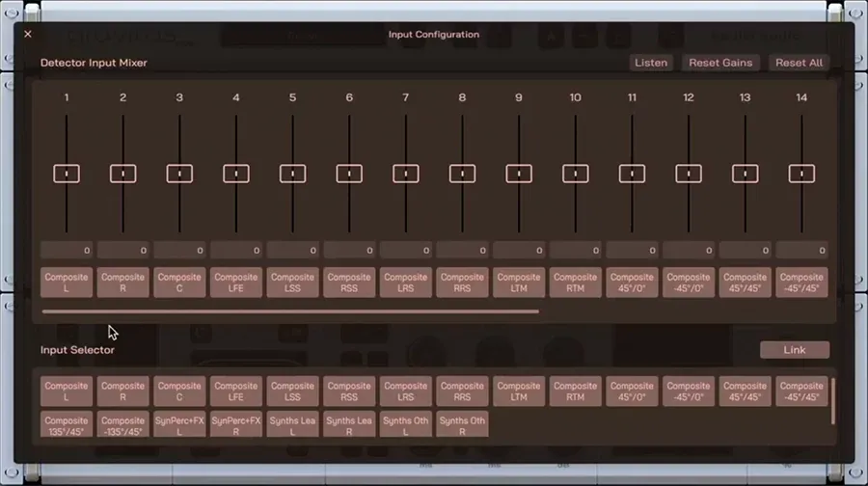This screenshot has width=868, height=486.
Task: Choose Composite 135°/45° input
Action: (x=67, y=424)
